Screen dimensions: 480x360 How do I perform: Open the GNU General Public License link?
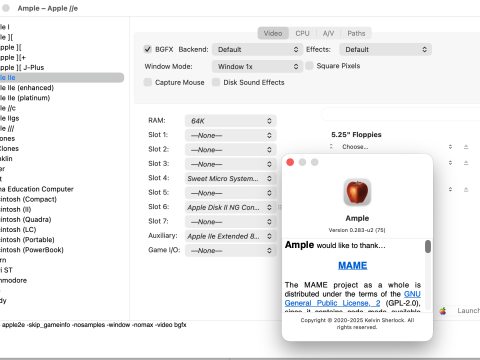[x=353, y=298]
